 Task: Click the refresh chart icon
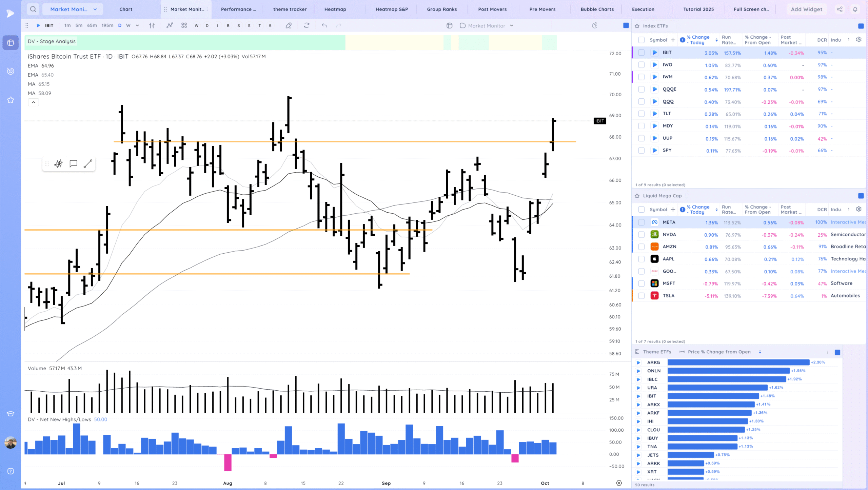click(x=307, y=25)
